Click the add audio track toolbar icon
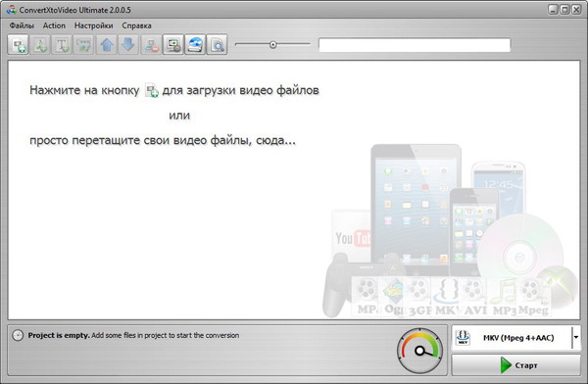The height and width of the screenshot is (384, 588). click(40, 45)
